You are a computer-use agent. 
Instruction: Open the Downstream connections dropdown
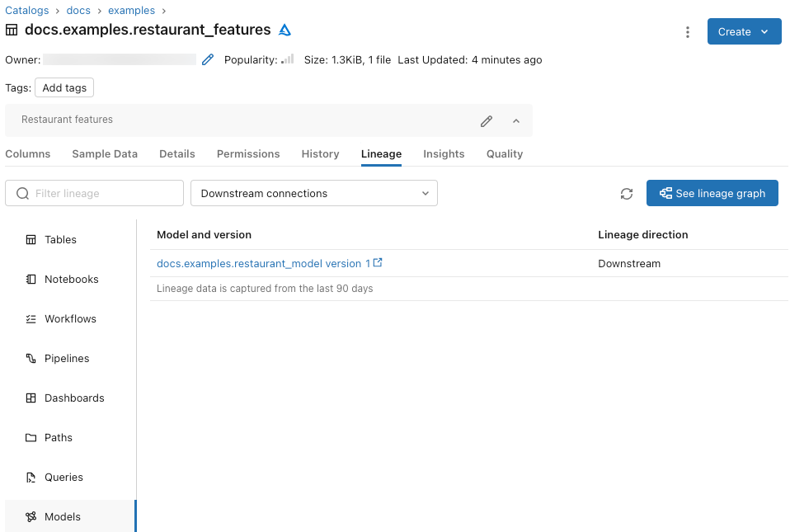(313, 193)
